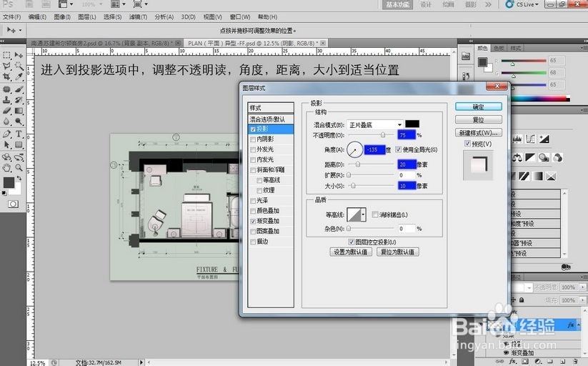This screenshot has width=588, height=366.
Task: Expand more workspaces chevron
Action: tap(488, 4)
